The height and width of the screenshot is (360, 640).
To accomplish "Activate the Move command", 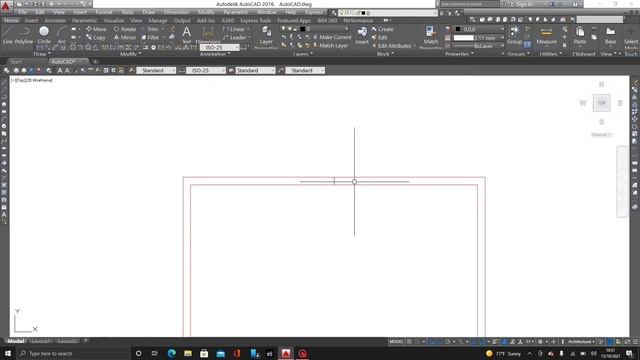I will (x=96, y=29).
